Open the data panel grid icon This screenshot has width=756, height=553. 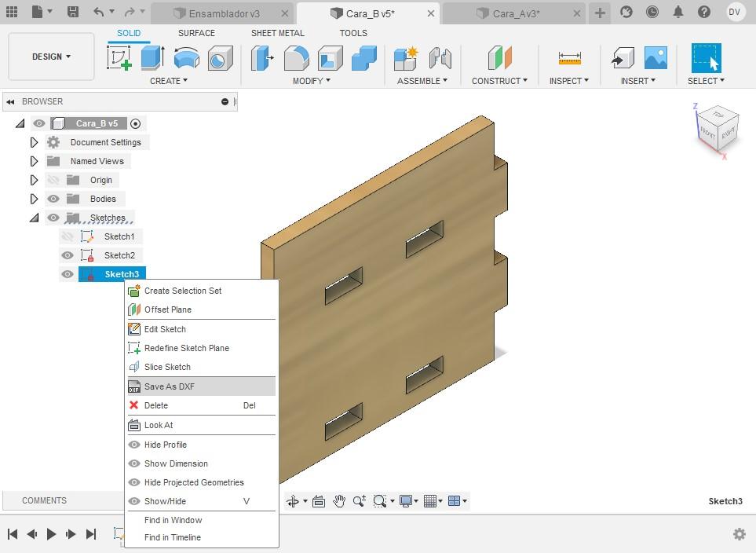12,12
